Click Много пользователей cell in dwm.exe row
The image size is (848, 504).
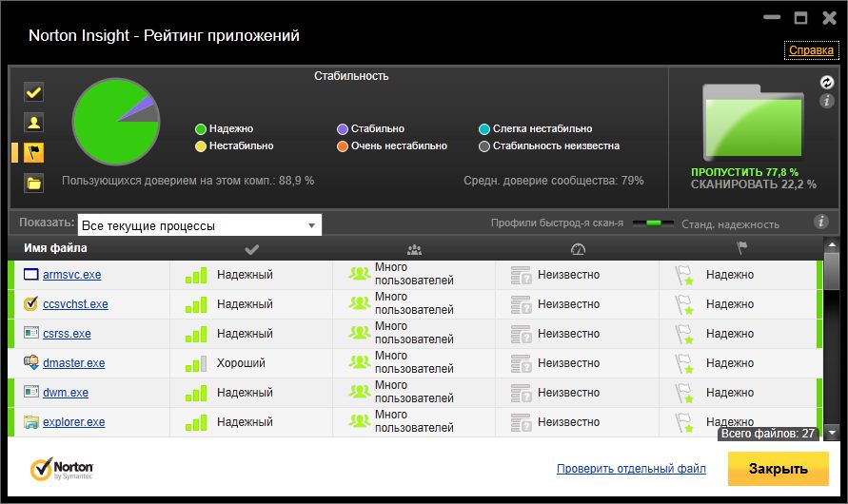[x=414, y=392]
